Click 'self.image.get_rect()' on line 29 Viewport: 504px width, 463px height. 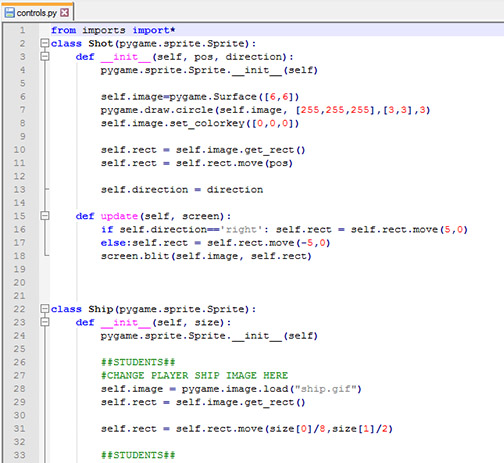click(241, 402)
